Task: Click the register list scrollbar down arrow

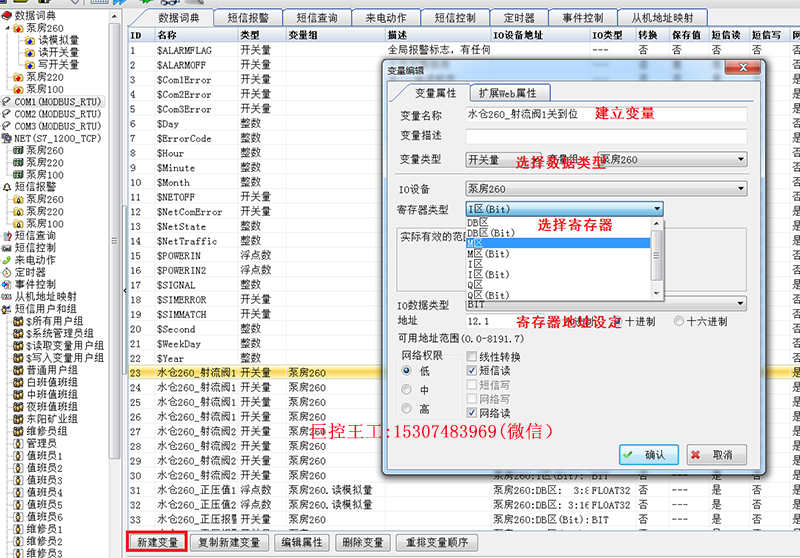Action: 657,294
